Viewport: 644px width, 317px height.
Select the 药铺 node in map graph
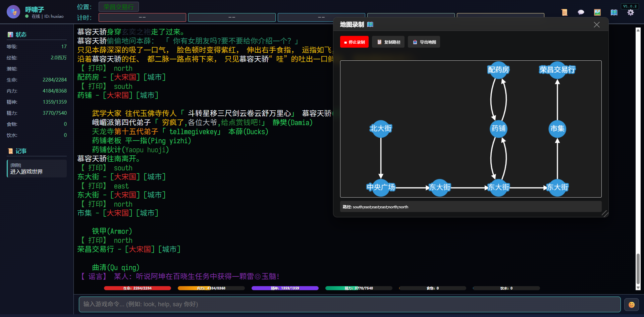pos(498,128)
